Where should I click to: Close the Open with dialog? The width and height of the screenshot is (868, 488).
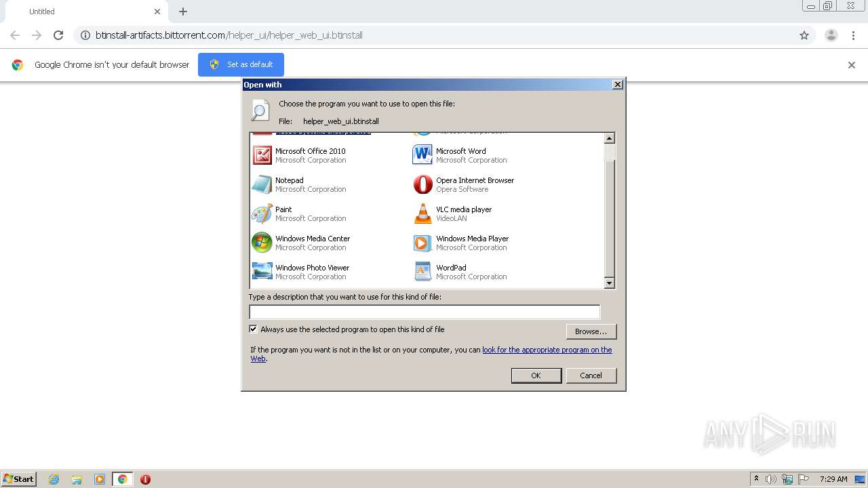pyautogui.click(x=617, y=85)
